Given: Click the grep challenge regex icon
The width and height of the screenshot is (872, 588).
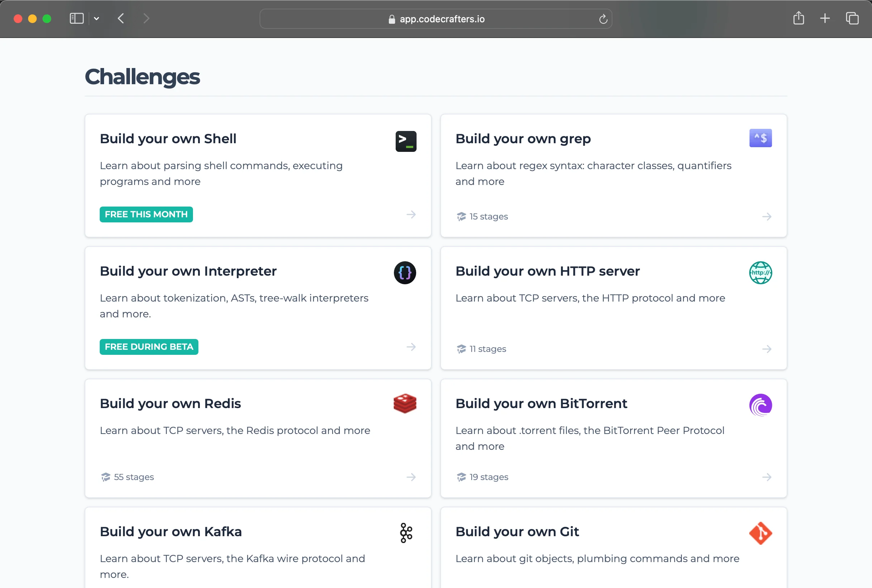Looking at the screenshot, I should pyautogui.click(x=760, y=138).
